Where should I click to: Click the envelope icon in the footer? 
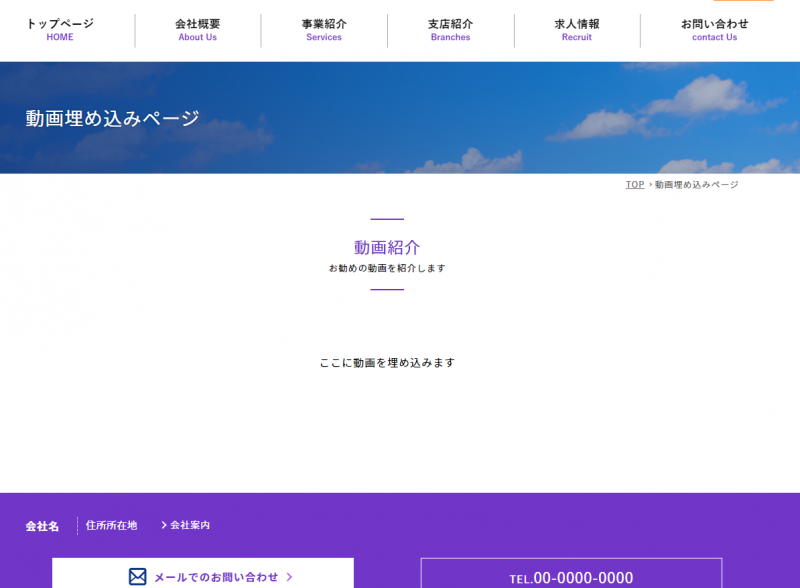click(x=138, y=577)
